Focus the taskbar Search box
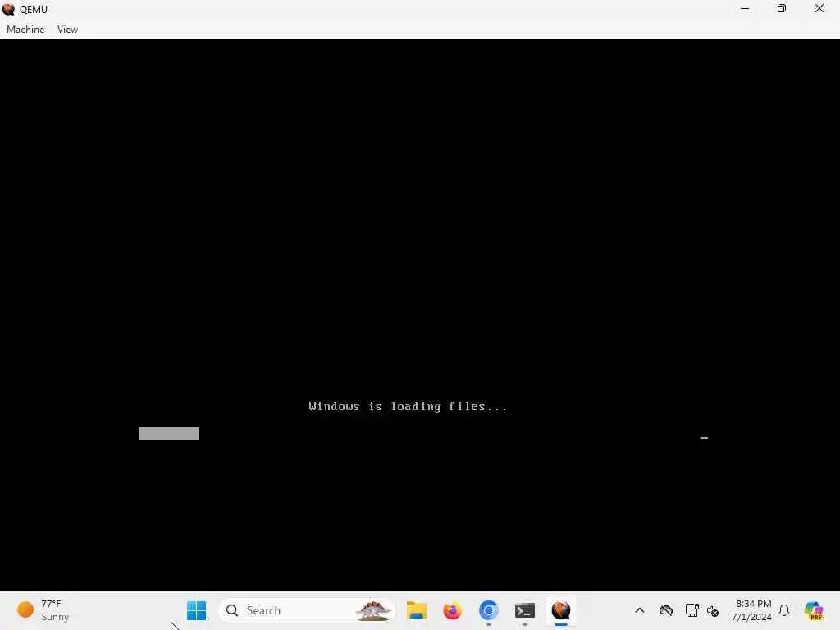 (307, 610)
